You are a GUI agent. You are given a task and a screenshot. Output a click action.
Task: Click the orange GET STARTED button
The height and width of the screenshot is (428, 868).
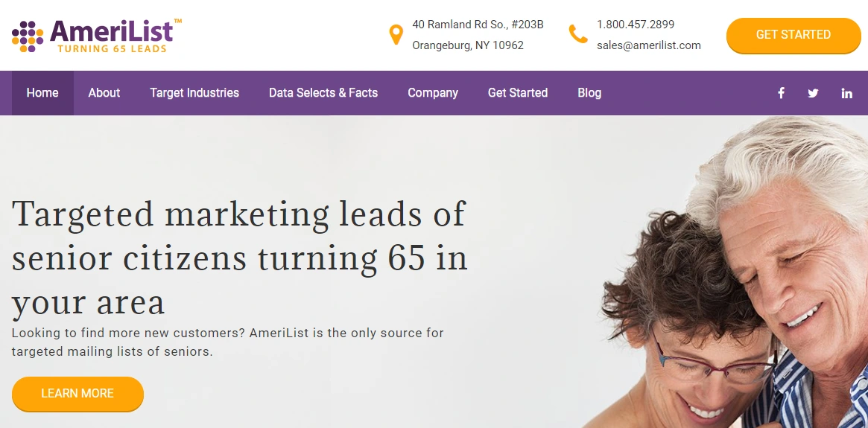[x=793, y=36]
